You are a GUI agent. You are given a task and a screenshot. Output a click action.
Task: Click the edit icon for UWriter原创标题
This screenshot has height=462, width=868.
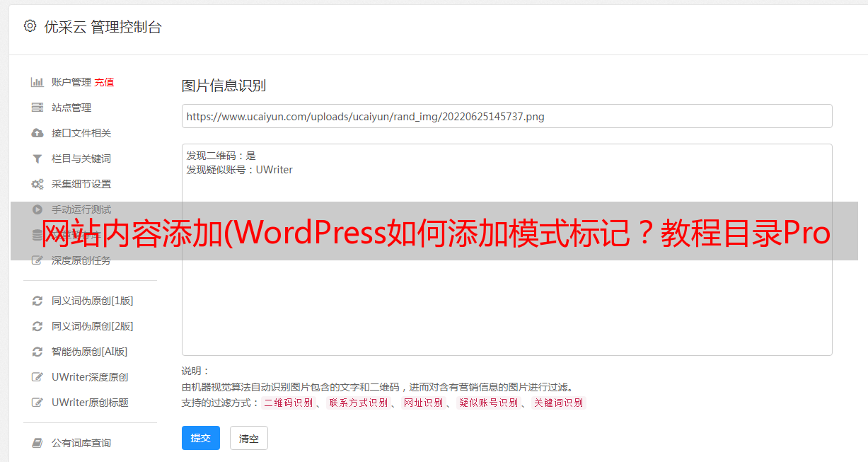tap(37, 403)
